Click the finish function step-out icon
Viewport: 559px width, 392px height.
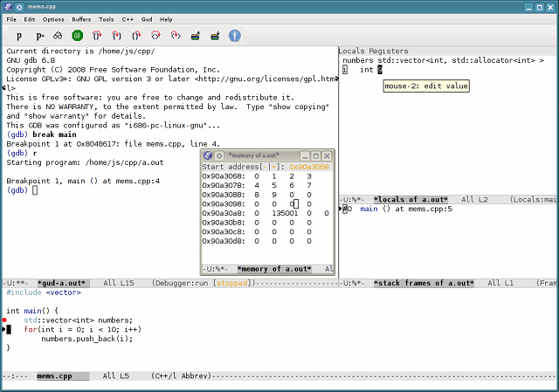[x=136, y=36]
